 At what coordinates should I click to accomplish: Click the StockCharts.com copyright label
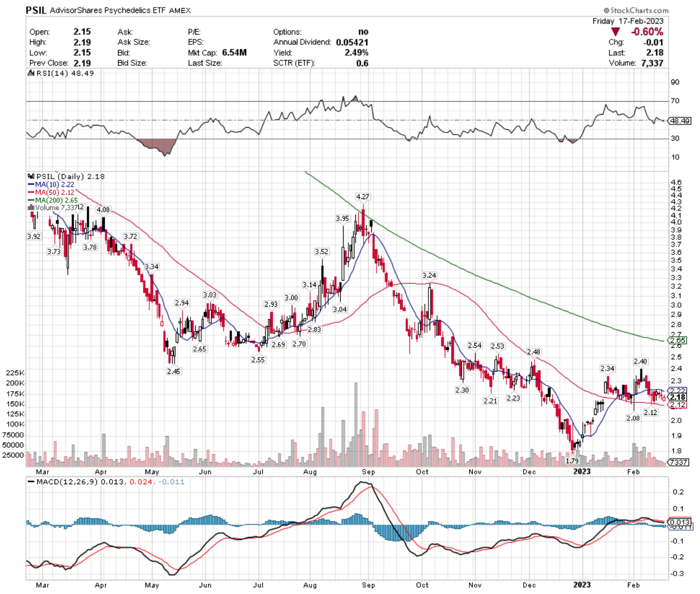[636, 10]
